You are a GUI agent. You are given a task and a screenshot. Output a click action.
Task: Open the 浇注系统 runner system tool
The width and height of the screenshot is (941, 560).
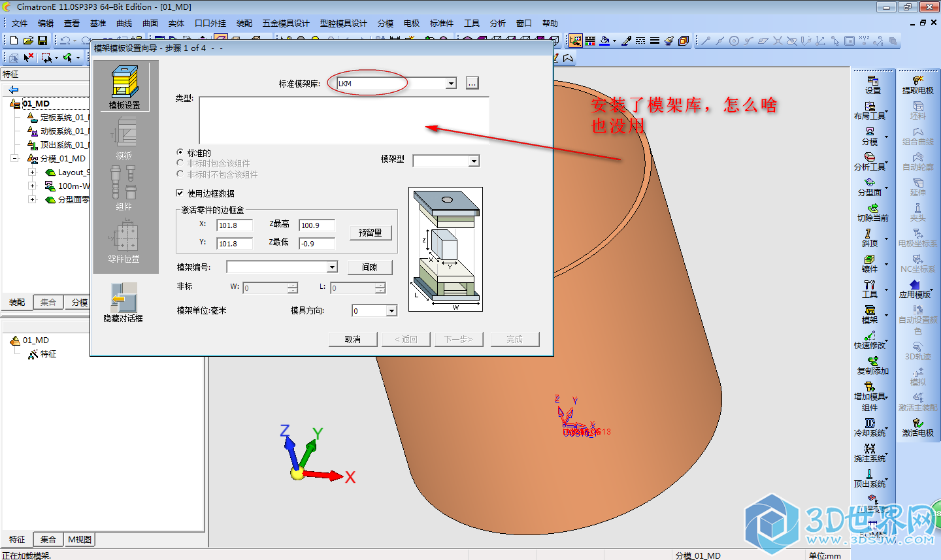[870, 453]
